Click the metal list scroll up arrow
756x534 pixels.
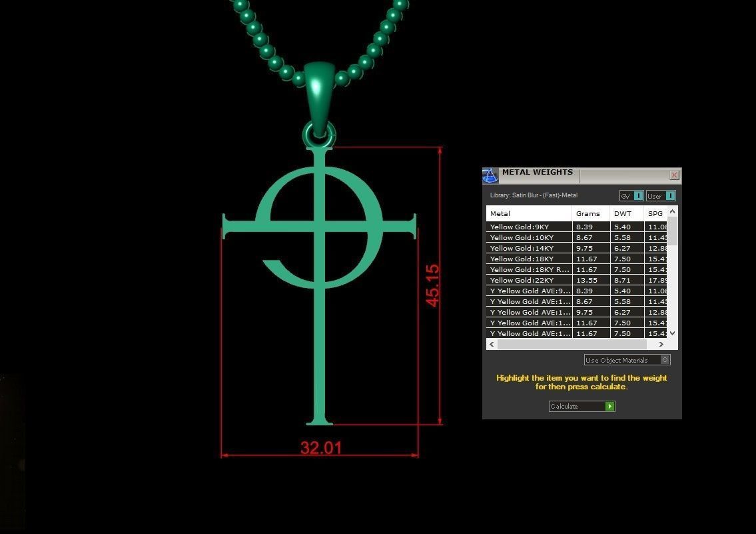673,211
